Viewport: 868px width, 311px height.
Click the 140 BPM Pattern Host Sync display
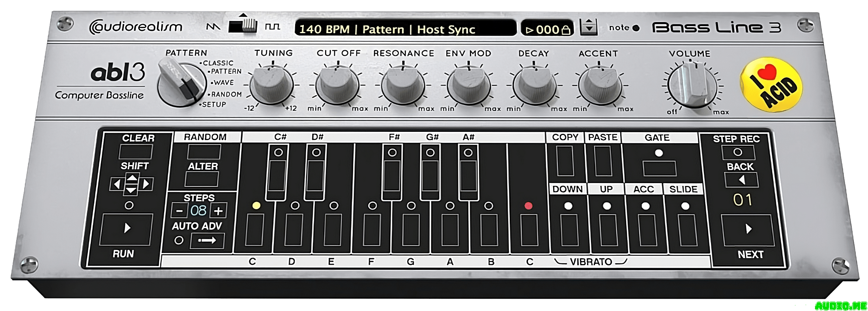405,29
